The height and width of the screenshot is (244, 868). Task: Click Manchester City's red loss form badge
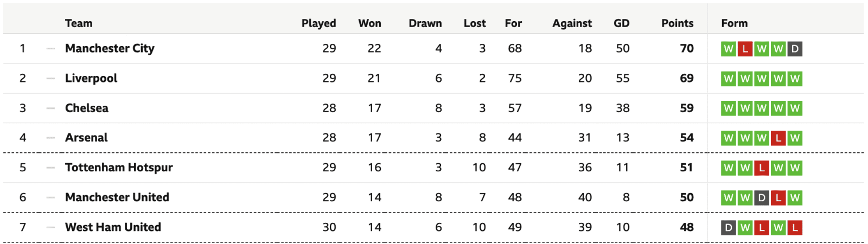(x=745, y=49)
